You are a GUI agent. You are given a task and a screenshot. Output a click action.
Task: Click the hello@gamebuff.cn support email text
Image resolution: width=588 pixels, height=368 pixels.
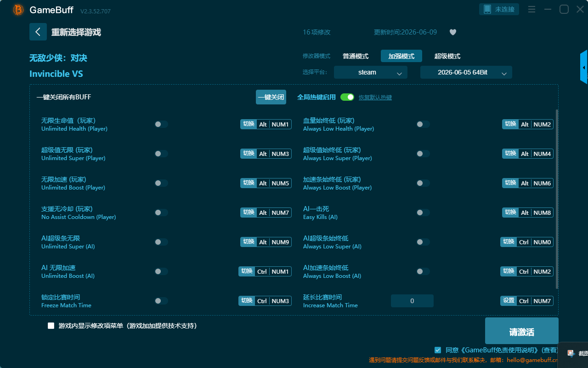(531, 360)
